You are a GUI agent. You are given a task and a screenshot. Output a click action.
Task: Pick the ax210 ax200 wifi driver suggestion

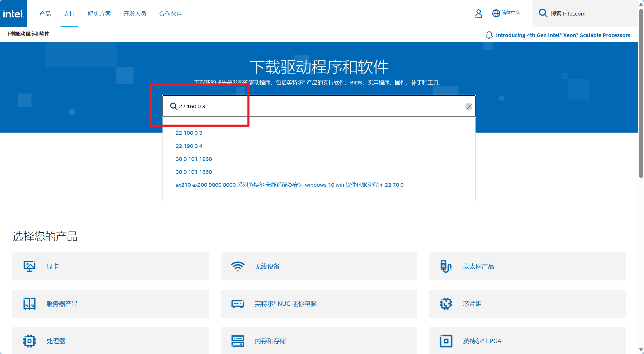[289, 185]
